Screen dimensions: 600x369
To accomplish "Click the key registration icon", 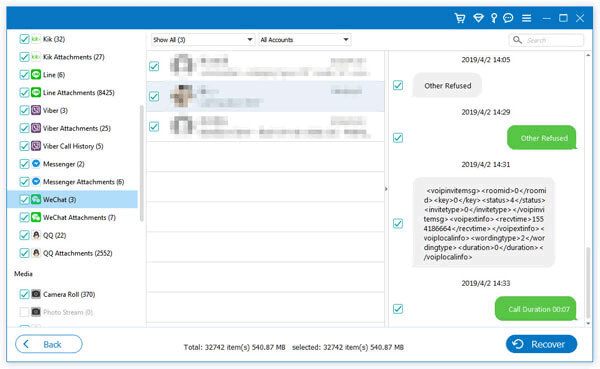I will 494,18.
